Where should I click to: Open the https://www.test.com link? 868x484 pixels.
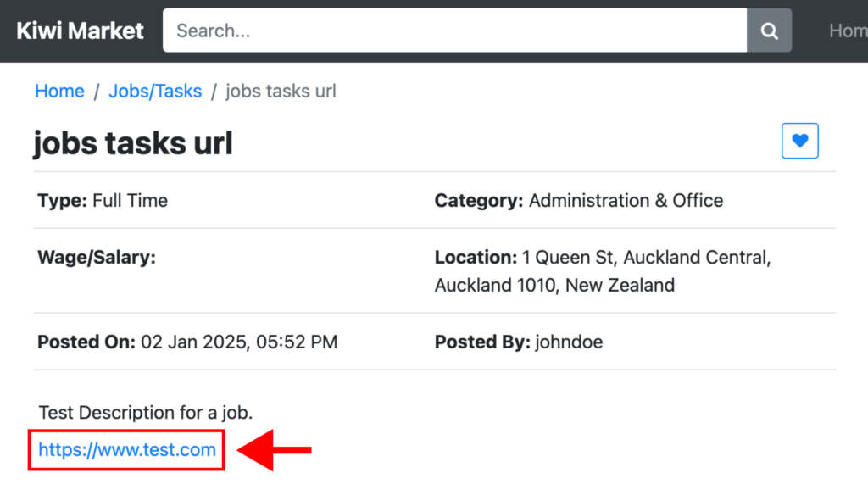pyautogui.click(x=127, y=449)
